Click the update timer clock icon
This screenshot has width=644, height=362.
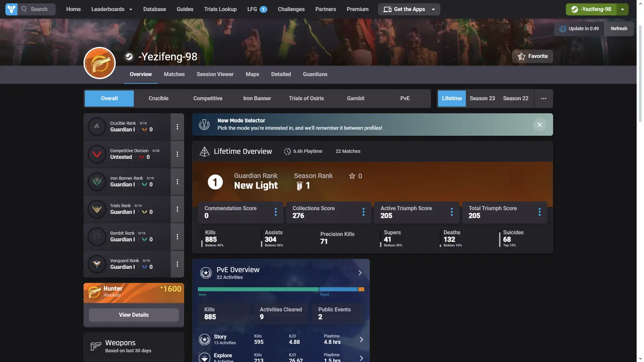click(562, 29)
